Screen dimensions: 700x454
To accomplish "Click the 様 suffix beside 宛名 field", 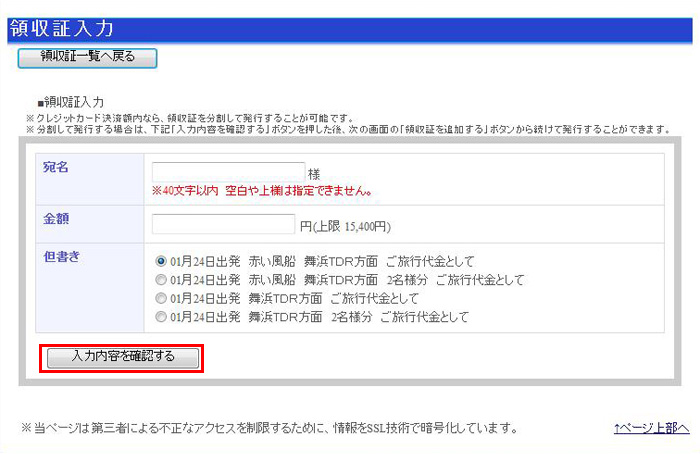I will click(314, 173).
